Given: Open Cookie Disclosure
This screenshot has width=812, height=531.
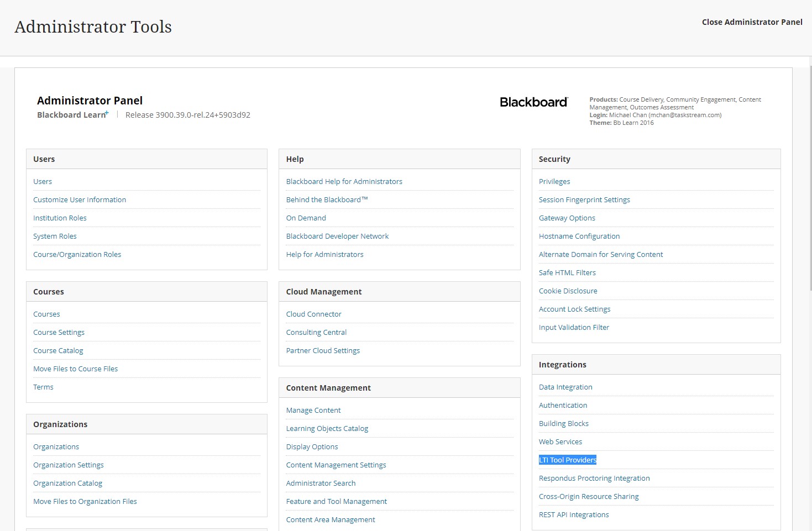Looking at the screenshot, I should point(568,291).
